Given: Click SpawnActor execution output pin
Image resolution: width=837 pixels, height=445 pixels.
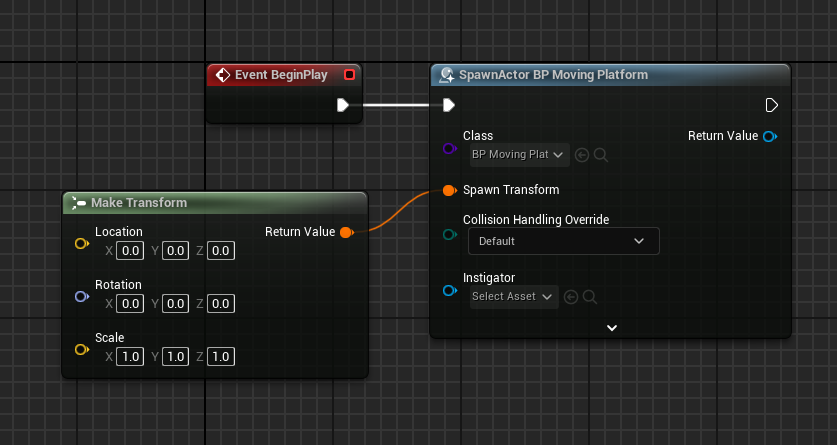Looking at the screenshot, I should [x=771, y=105].
